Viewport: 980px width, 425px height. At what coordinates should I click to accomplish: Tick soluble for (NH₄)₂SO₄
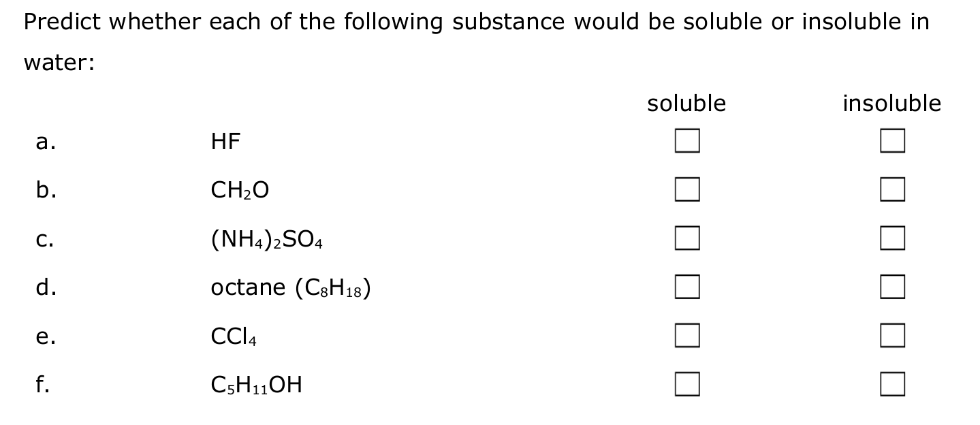pos(687,238)
